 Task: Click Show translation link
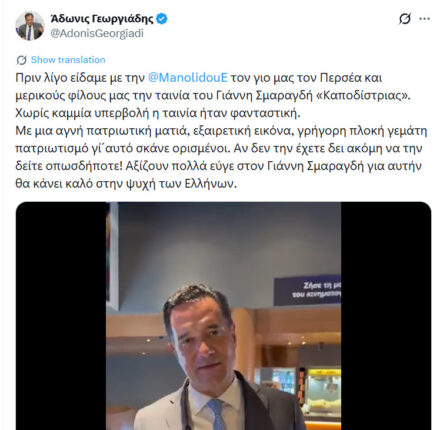pos(68,60)
